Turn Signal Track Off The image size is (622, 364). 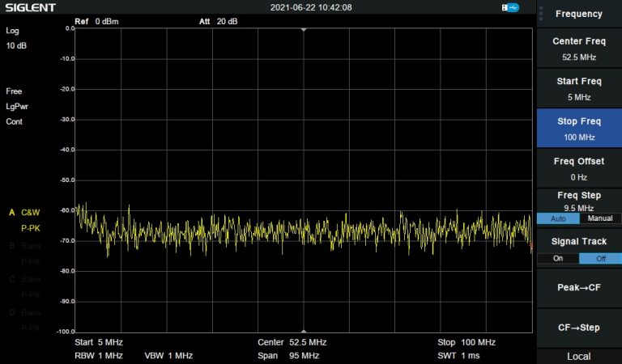(600, 258)
